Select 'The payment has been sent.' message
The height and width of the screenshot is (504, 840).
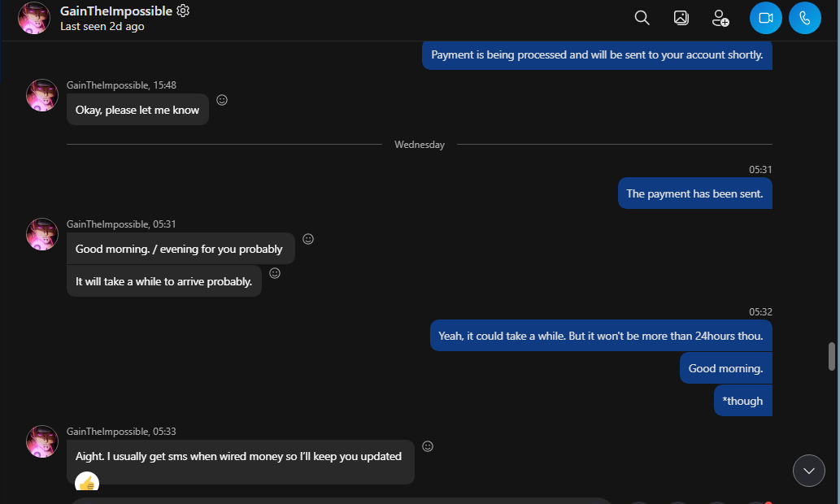click(694, 193)
